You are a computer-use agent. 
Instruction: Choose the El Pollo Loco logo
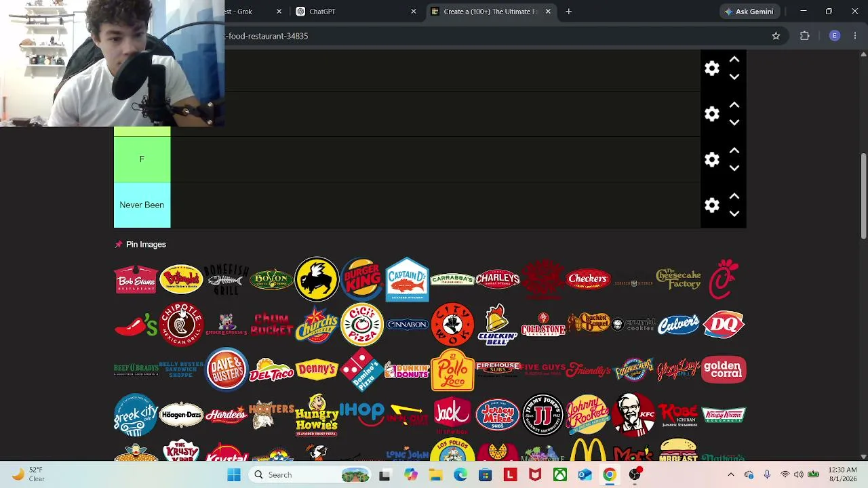point(452,369)
